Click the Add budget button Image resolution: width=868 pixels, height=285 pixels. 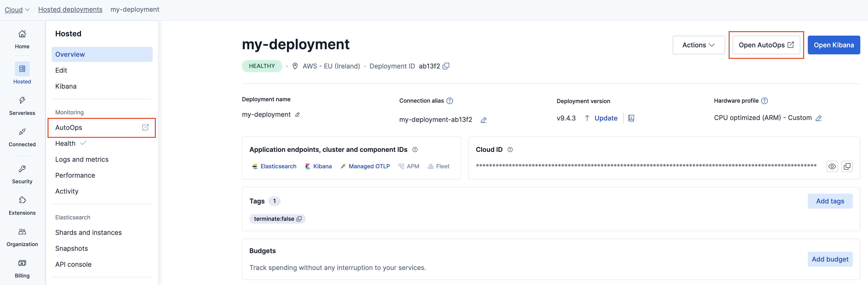point(830,259)
